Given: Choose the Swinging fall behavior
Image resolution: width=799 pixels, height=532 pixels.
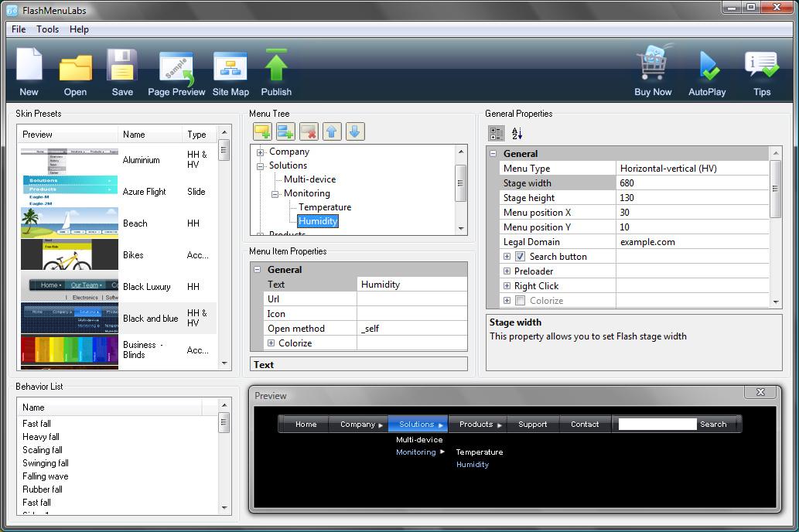Looking at the screenshot, I should pyautogui.click(x=46, y=463).
